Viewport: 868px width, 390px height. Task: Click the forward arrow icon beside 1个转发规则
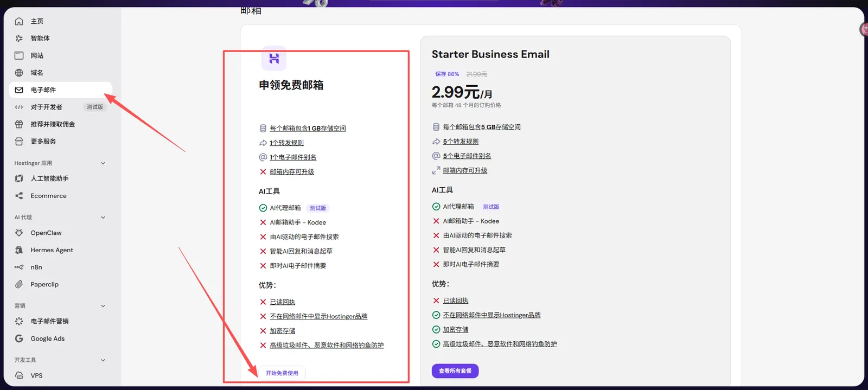[263, 143]
